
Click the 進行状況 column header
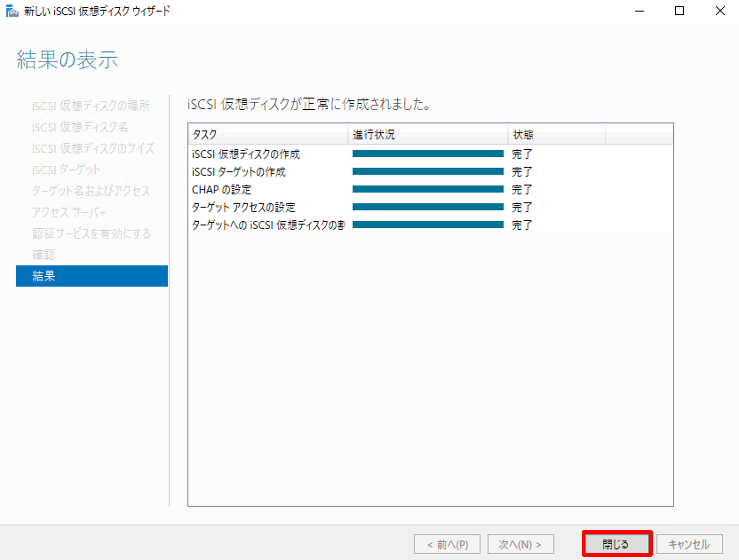(428, 134)
